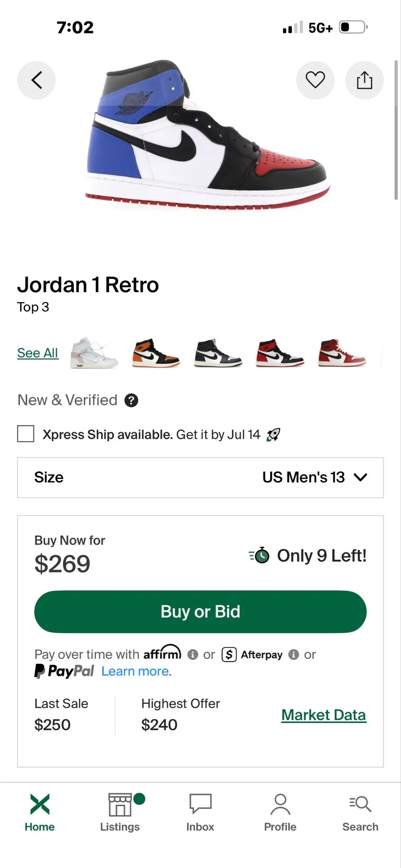Open the share sheet icon
Viewport: 401px width, 868px height.
pyautogui.click(x=365, y=80)
